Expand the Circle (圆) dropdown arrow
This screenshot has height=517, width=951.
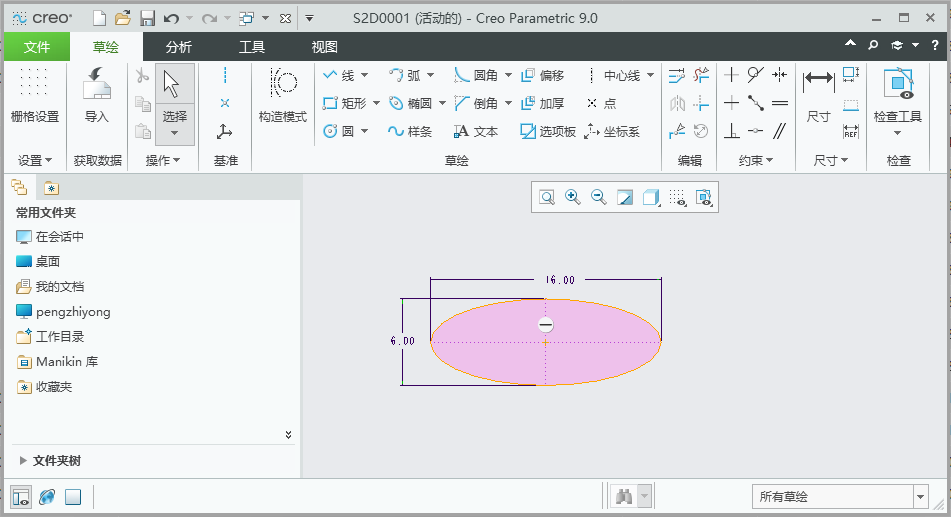pyautogui.click(x=365, y=131)
